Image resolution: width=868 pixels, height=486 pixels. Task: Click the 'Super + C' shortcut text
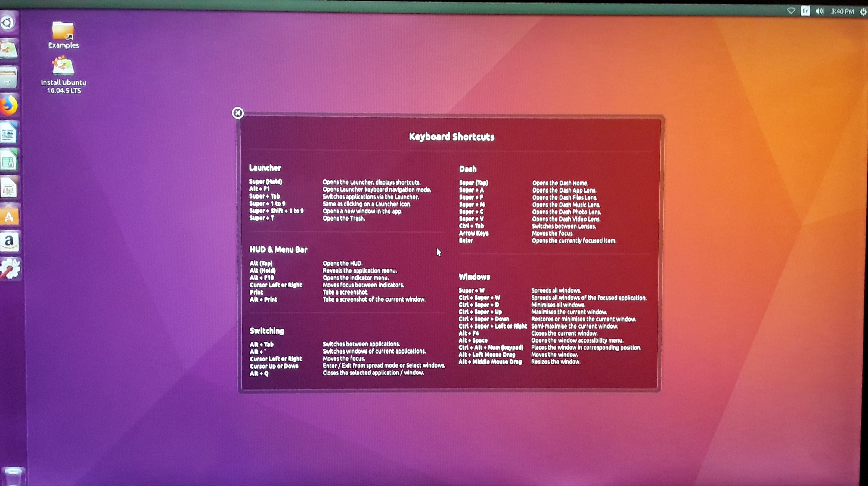click(471, 212)
